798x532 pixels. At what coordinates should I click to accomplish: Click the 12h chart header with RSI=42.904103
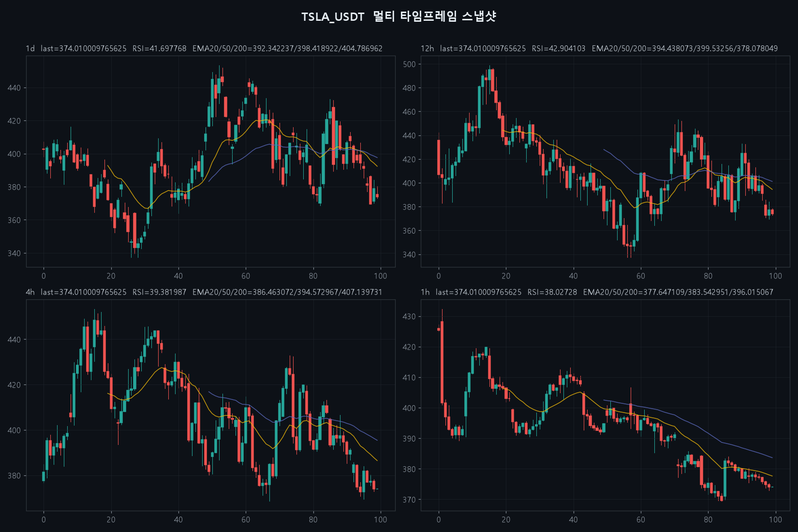click(599, 48)
